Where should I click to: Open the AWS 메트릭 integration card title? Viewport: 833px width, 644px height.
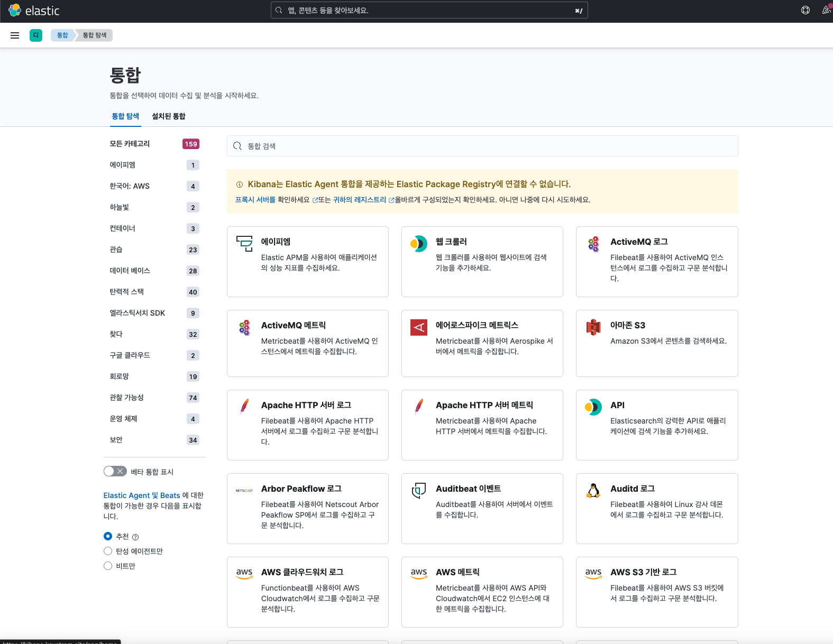tap(457, 572)
